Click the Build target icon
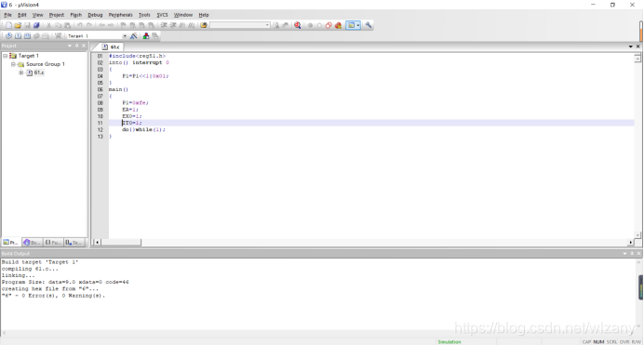This screenshot has height=345, width=644. click(18, 36)
